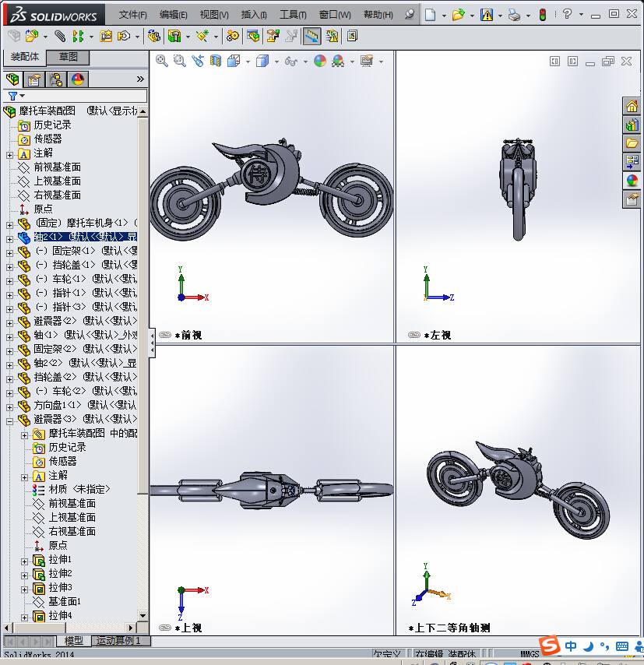Collapse the 避震器<3> component node
Screen dimensions: 644x665
click(9, 421)
